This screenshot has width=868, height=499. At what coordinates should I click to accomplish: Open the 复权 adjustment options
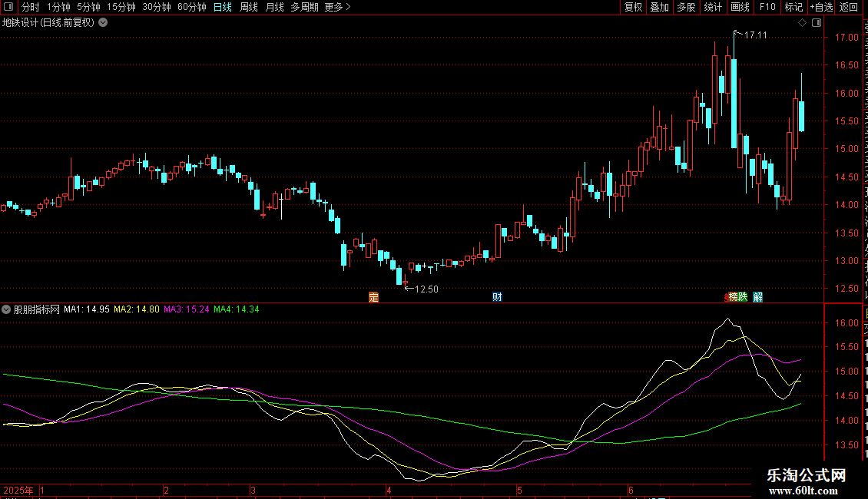(x=633, y=7)
